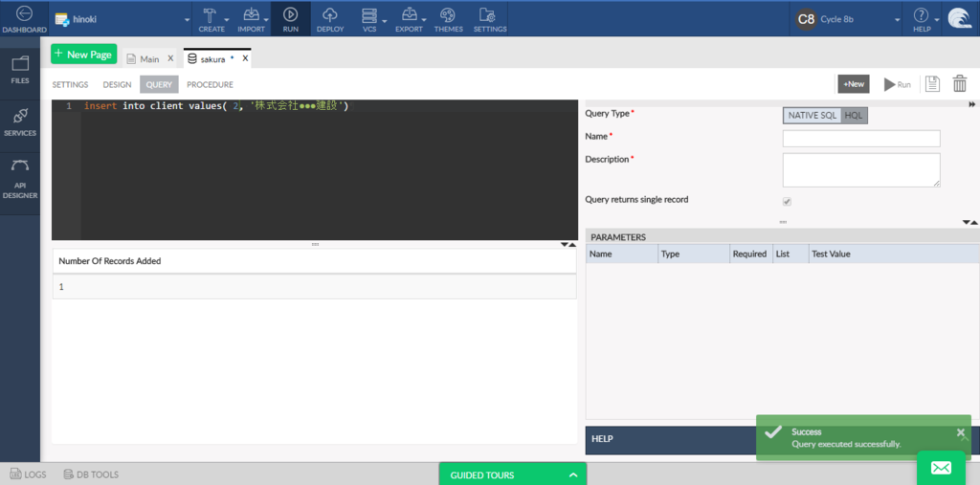Image resolution: width=980 pixels, height=485 pixels.
Task: Select NATIVE SQL query type
Action: pyautogui.click(x=812, y=115)
